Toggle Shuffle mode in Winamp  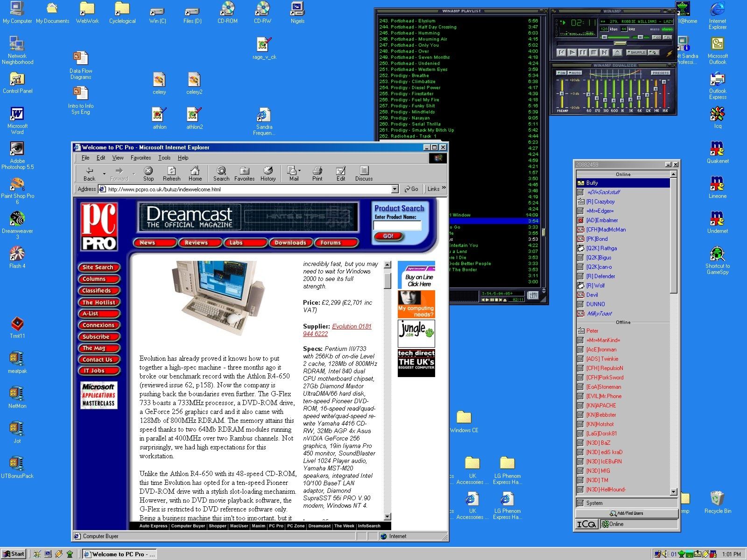pyautogui.click(x=636, y=52)
